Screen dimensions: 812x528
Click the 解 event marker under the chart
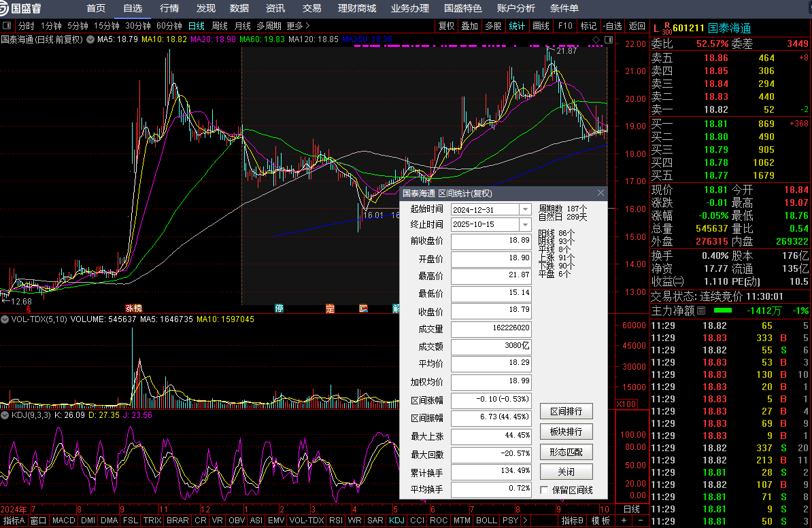pyautogui.click(x=396, y=309)
